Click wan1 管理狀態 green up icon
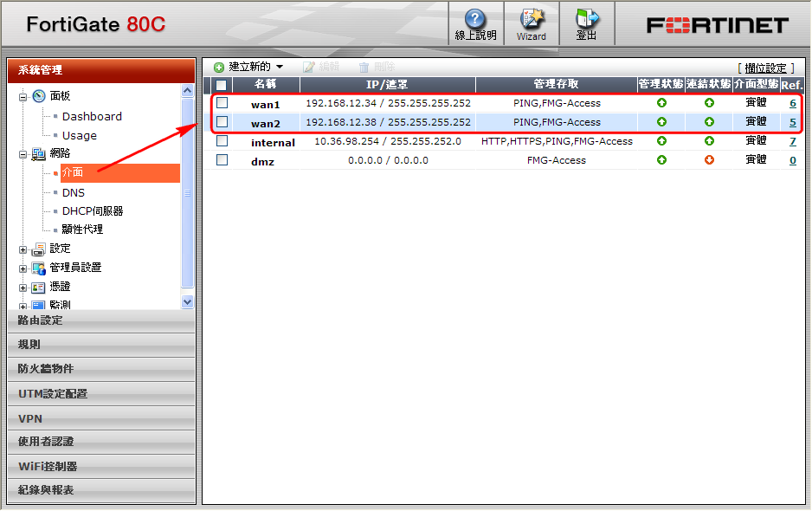This screenshot has width=812, height=511. pos(661,102)
